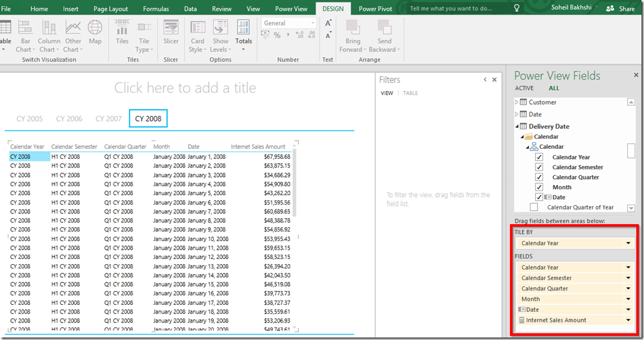Switch to the Power View tab
This screenshot has width=644, height=340.
coord(291,9)
